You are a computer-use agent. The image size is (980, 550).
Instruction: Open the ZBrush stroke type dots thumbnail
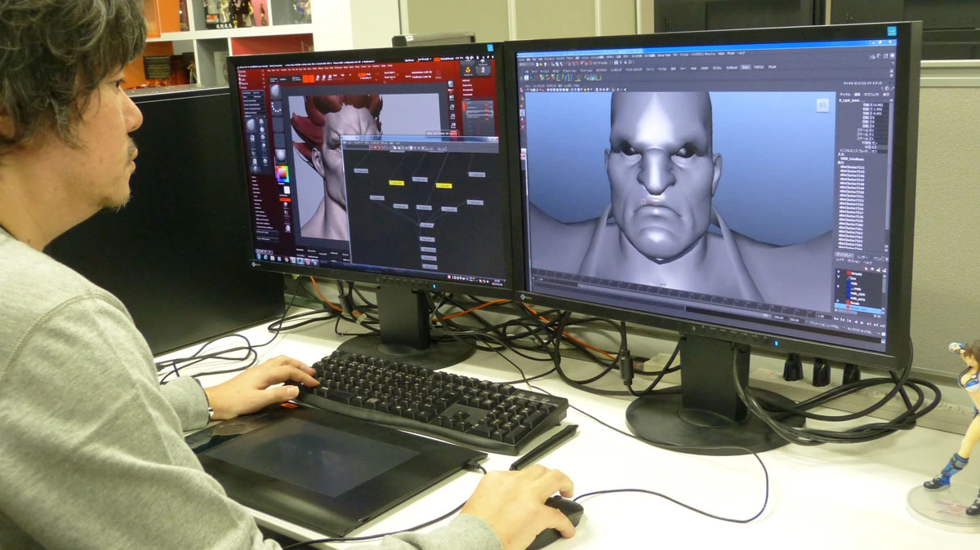click(277, 109)
